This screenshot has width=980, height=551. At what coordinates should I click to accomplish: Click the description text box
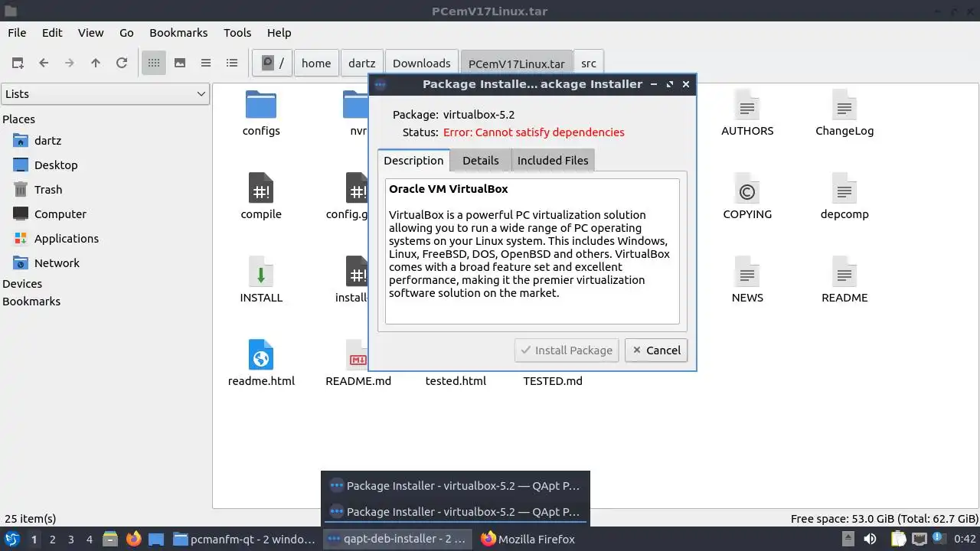(x=532, y=251)
